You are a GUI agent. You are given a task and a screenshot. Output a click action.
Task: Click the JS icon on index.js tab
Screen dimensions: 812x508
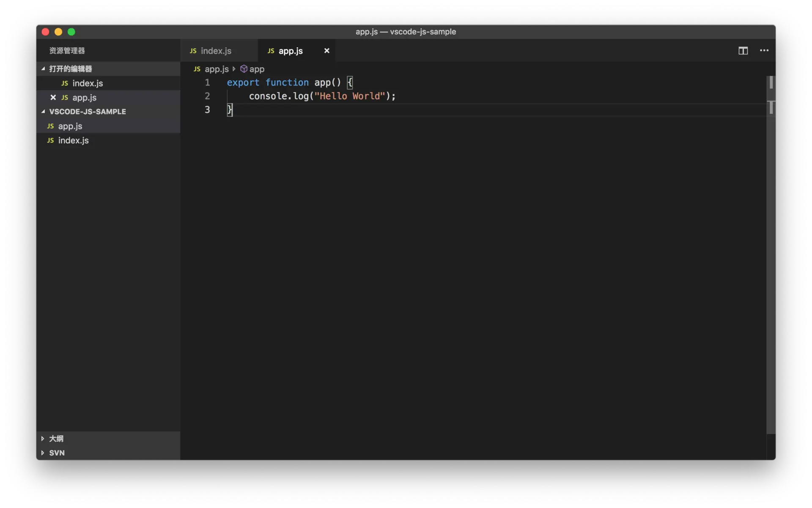tap(193, 51)
